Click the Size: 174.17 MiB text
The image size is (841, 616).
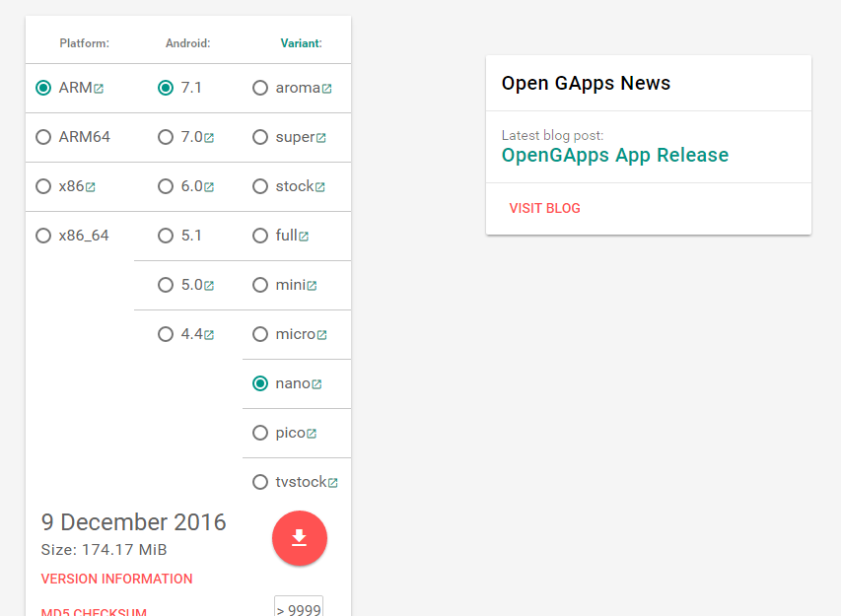[105, 550]
